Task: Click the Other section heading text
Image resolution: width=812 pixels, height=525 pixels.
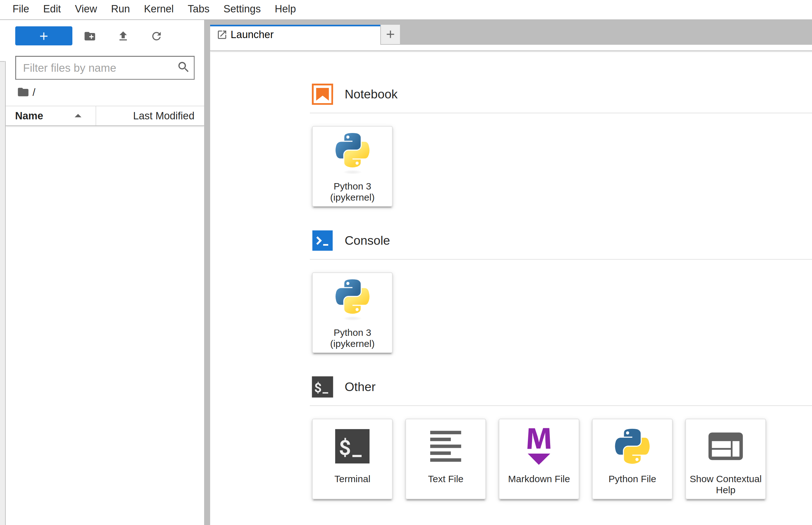Action: (360, 387)
